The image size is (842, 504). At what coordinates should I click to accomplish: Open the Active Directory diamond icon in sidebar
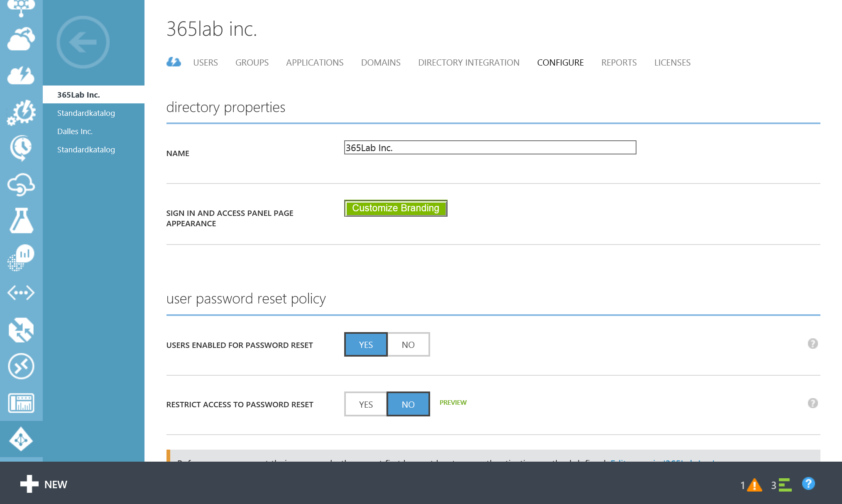click(x=21, y=439)
